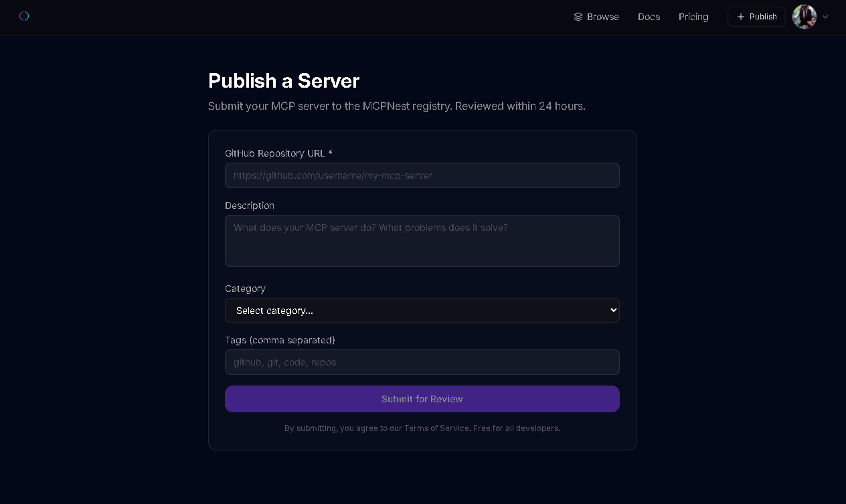The image size is (846, 504).
Task: Click the stacked layers icon beside Browse
Action: coord(578,17)
